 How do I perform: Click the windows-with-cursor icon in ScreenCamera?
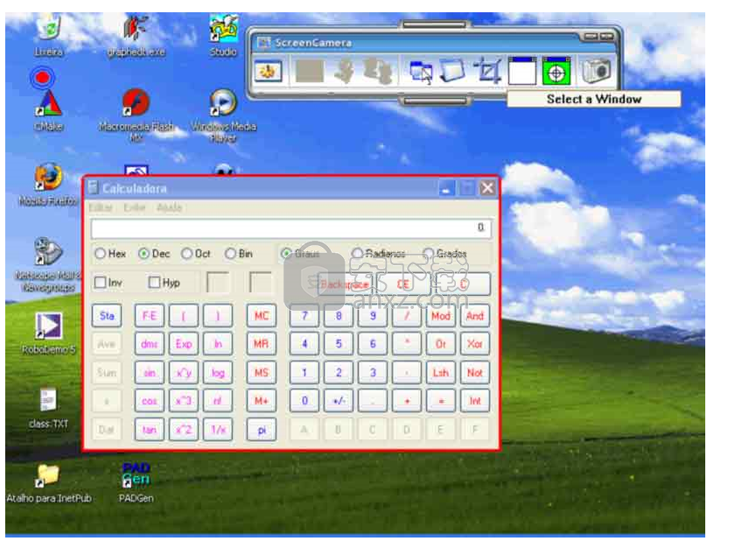coord(420,72)
